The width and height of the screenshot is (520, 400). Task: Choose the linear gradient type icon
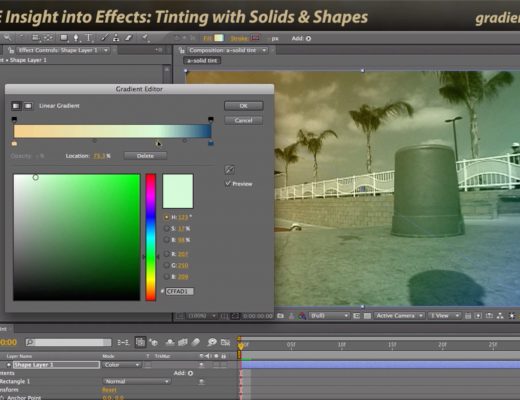click(x=16, y=106)
